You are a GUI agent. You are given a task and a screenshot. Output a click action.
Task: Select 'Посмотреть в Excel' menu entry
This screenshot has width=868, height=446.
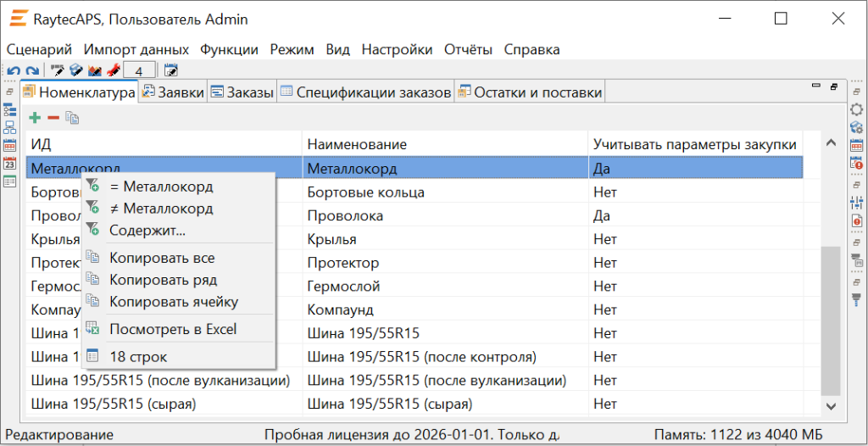point(173,329)
